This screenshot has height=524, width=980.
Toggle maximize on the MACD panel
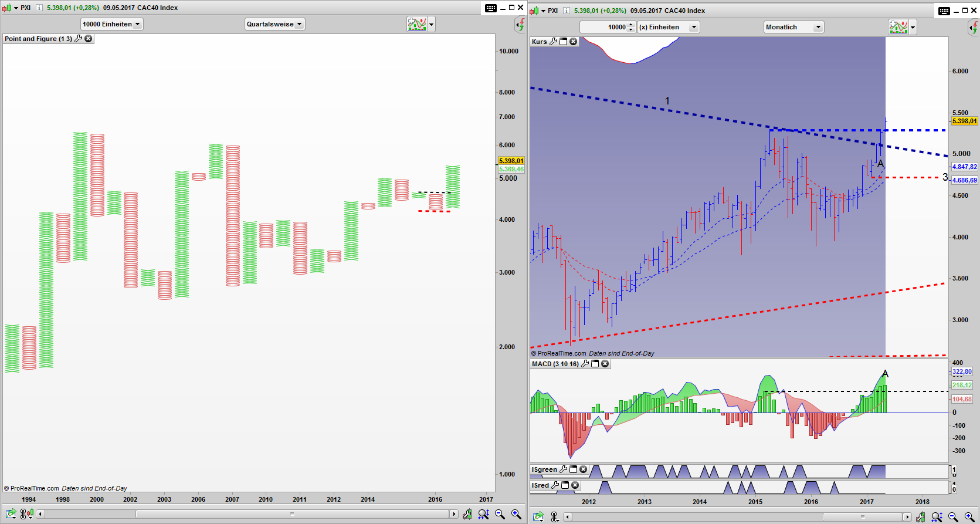[595, 364]
